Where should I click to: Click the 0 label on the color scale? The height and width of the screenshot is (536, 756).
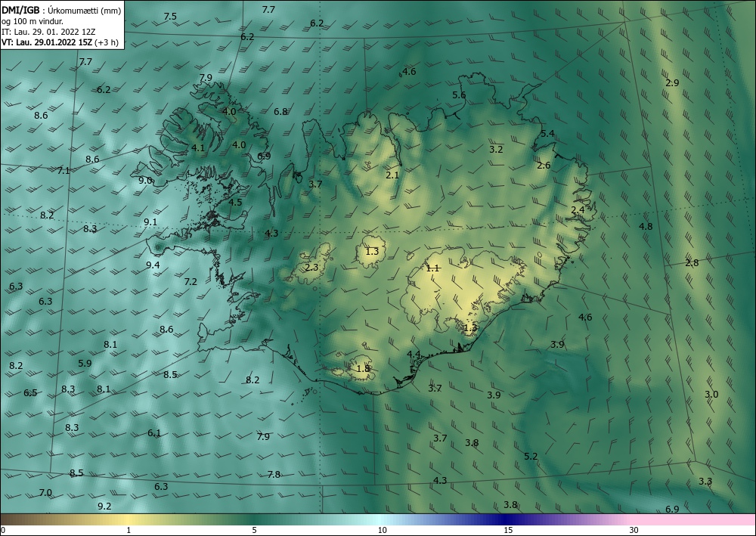coord(3,531)
